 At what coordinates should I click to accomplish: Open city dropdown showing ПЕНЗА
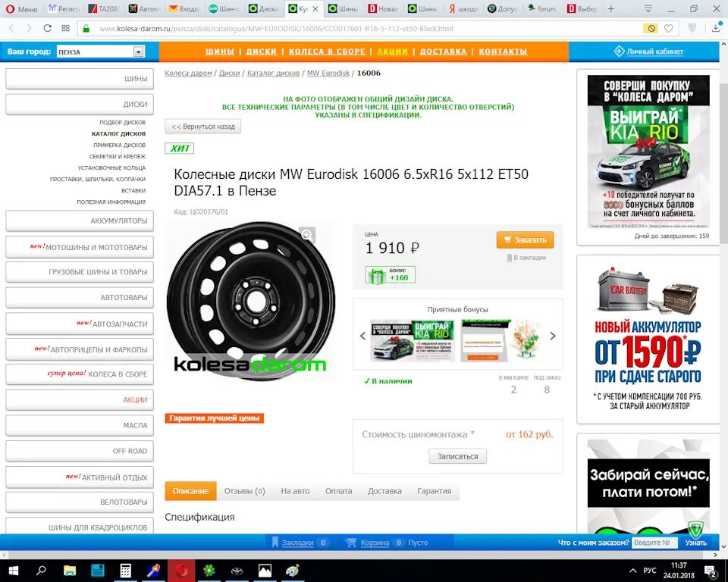point(101,52)
